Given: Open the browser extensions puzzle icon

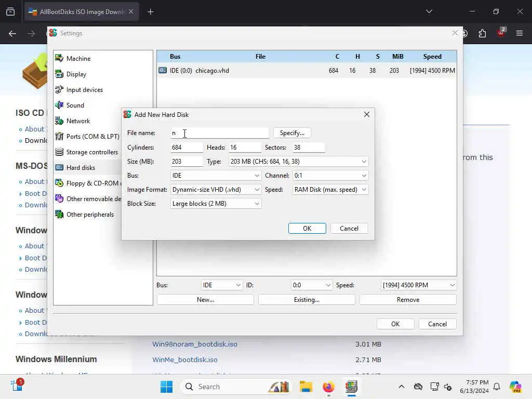Looking at the screenshot, I should (x=482, y=33).
